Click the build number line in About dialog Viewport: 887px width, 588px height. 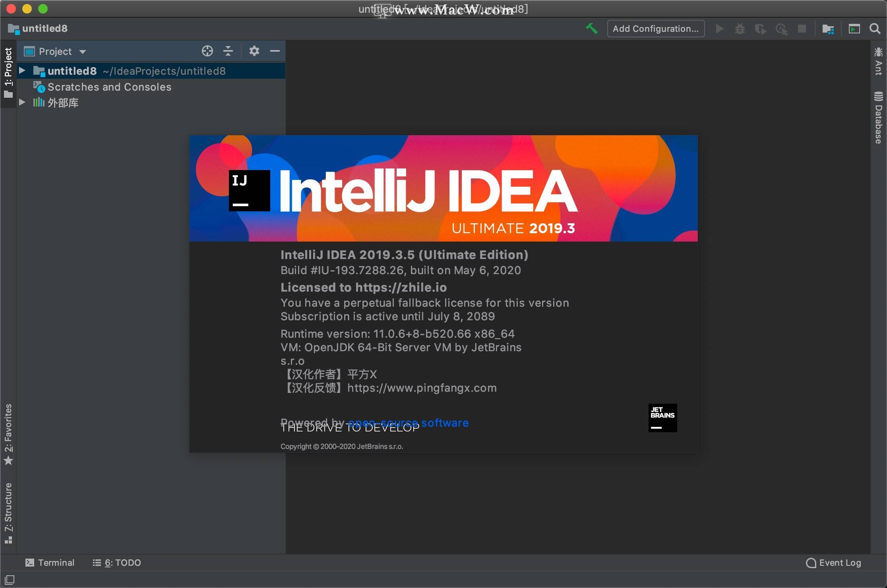pyautogui.click(x=401, y=270)
